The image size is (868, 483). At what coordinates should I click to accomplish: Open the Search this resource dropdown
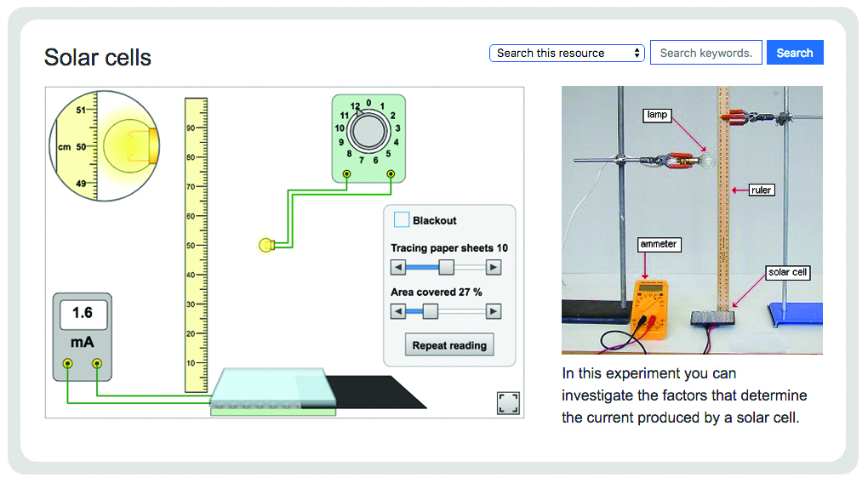(567, 53)
